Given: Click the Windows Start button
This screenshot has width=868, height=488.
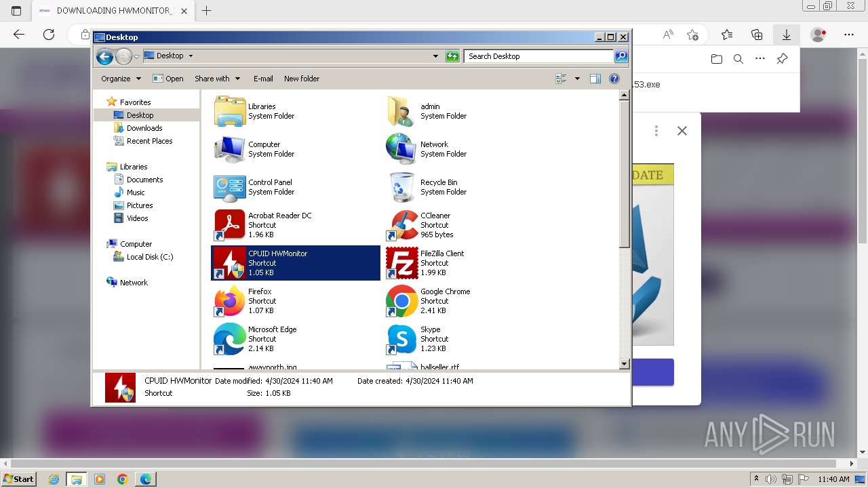Looking at the screenshot, I should pos(18,479).
